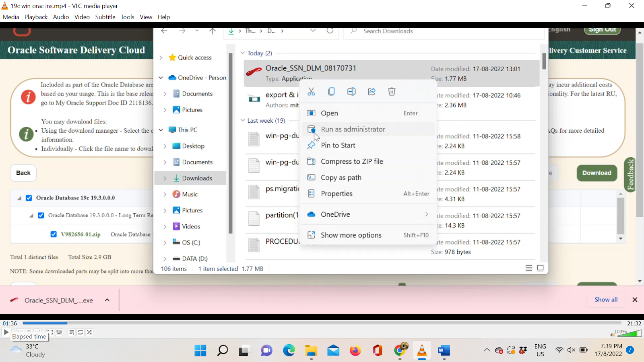644x362 pixels.
Task: Toggle the VLC fullscreen button
Action: 50,332
